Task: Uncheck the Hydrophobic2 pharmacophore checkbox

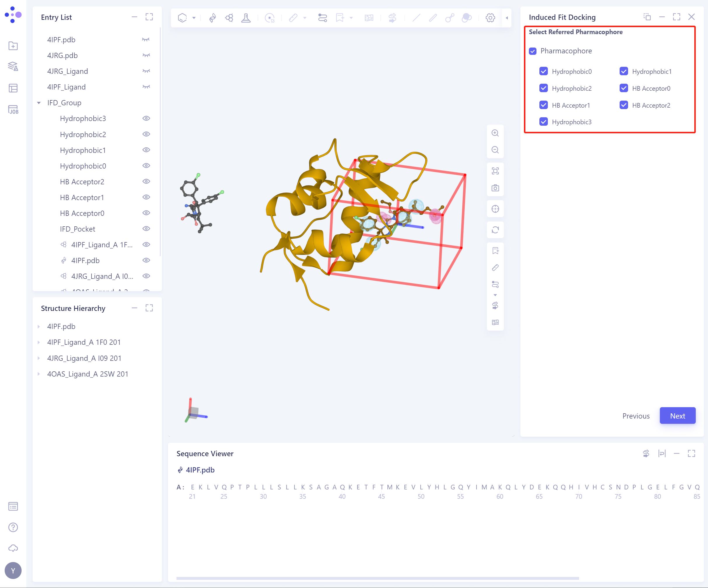Action: [543, 88]
